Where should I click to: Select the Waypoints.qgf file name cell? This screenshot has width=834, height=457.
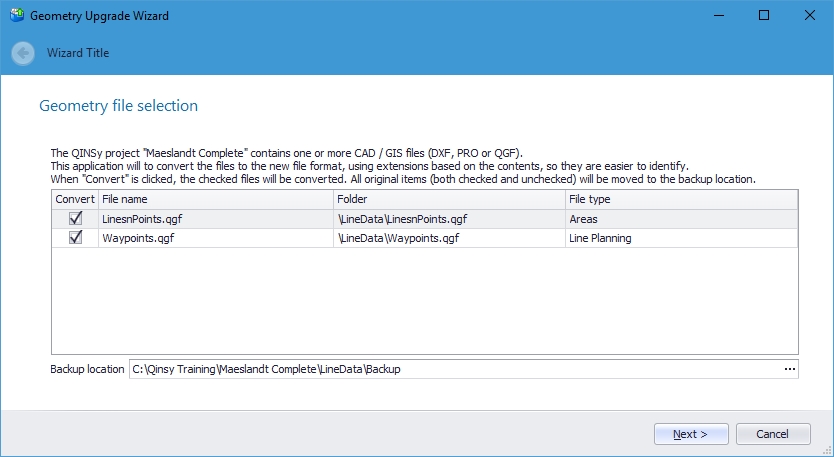[x=215, y=238]
